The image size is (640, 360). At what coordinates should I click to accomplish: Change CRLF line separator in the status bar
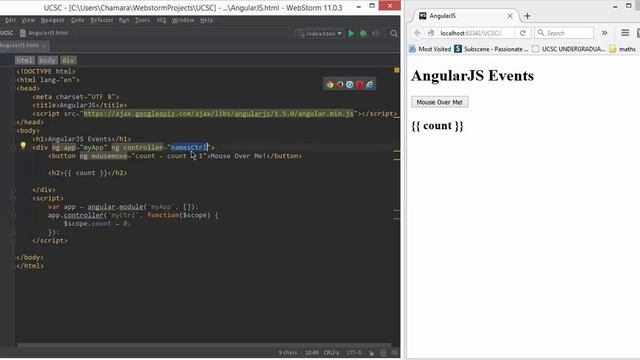(x=331, y=353)
